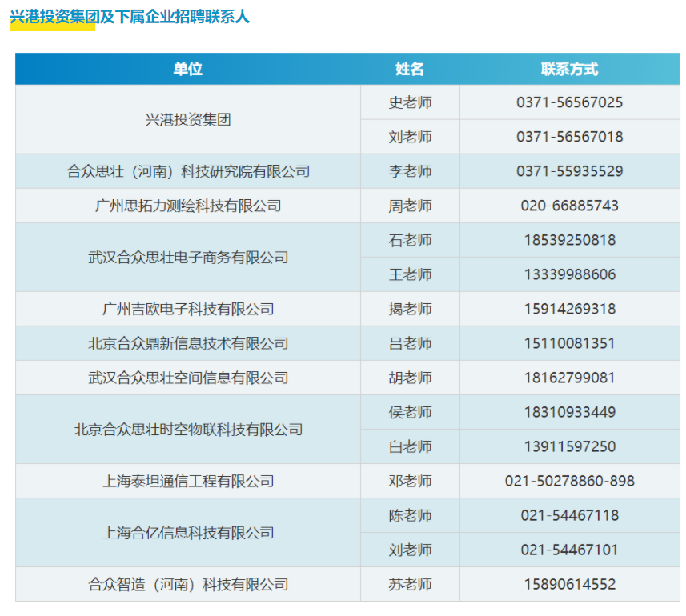Viewport: 686px width, 616px height.
Task: Click 武汉合众思壮空间信息有限公司 cell
Action: [187, 378]
